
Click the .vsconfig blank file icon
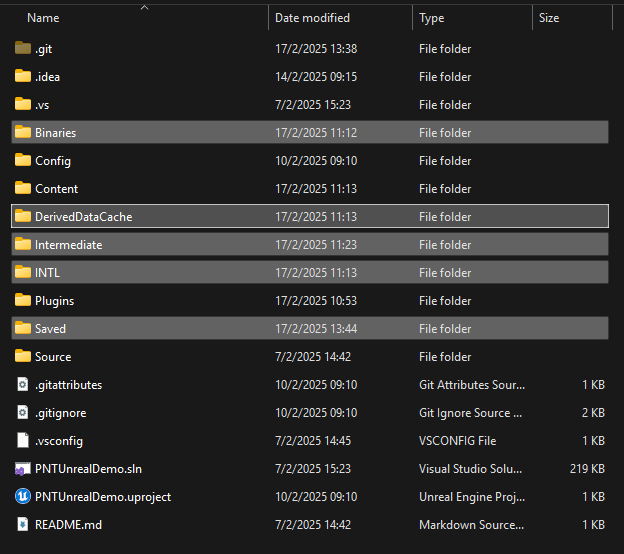click(x=23, y=440)
